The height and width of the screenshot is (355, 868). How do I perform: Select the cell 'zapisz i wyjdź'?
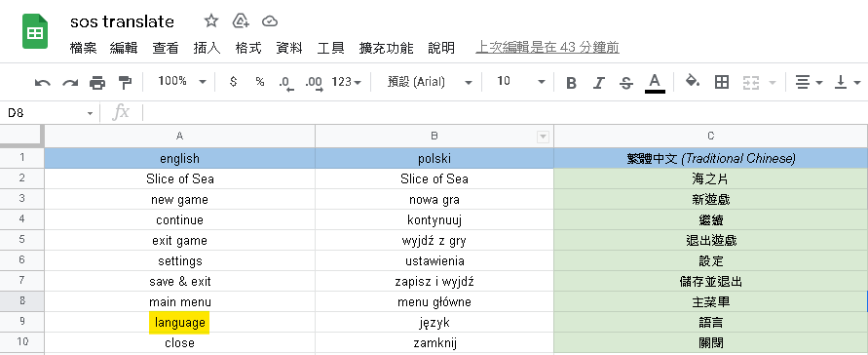click(x=434, y=281)
